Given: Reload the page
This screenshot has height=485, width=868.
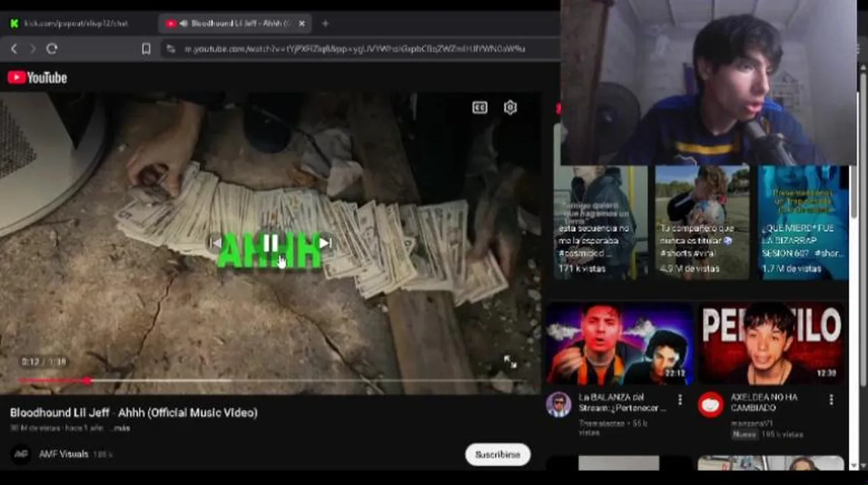Looking at the screenshot, I should pos(52,48).
